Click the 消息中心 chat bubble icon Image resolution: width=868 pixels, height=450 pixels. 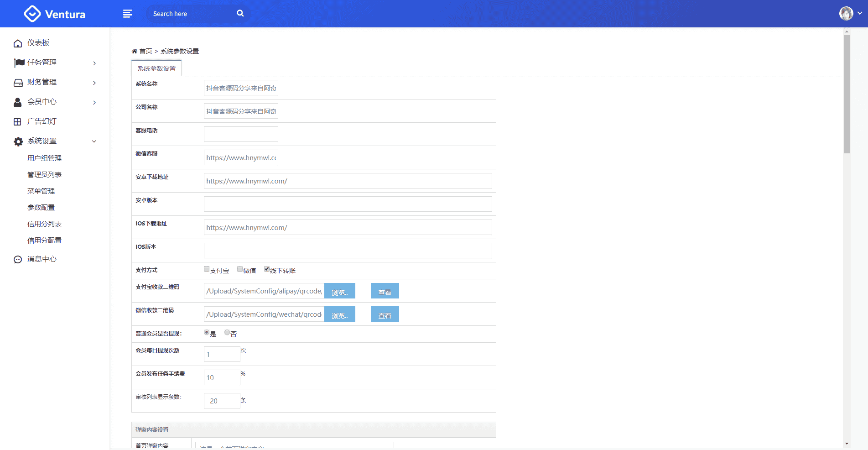coord(18,260)
